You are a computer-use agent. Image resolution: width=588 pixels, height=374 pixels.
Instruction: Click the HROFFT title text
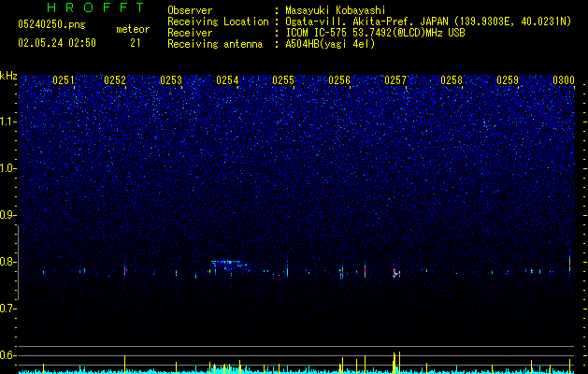click(96, 7)
